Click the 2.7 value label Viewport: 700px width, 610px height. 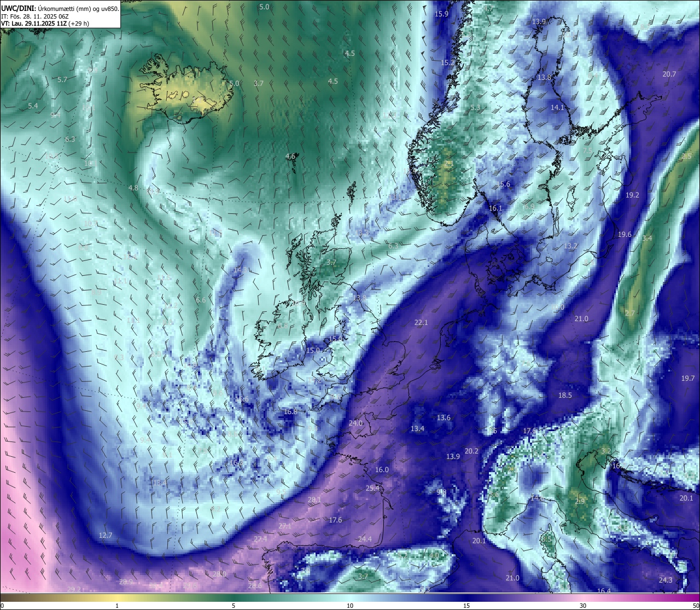pyautogui.click(x=630, y=313)
